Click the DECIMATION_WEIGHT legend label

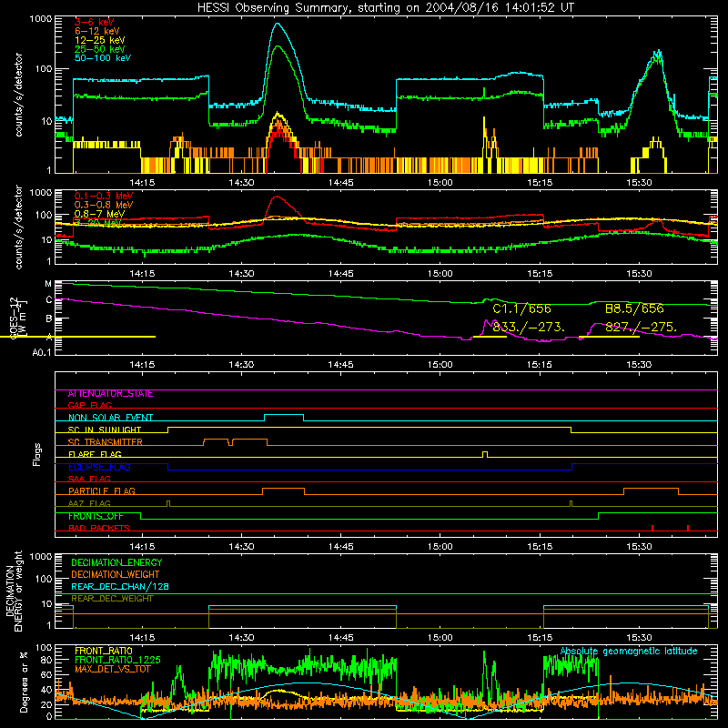click(x=116, y=575)
